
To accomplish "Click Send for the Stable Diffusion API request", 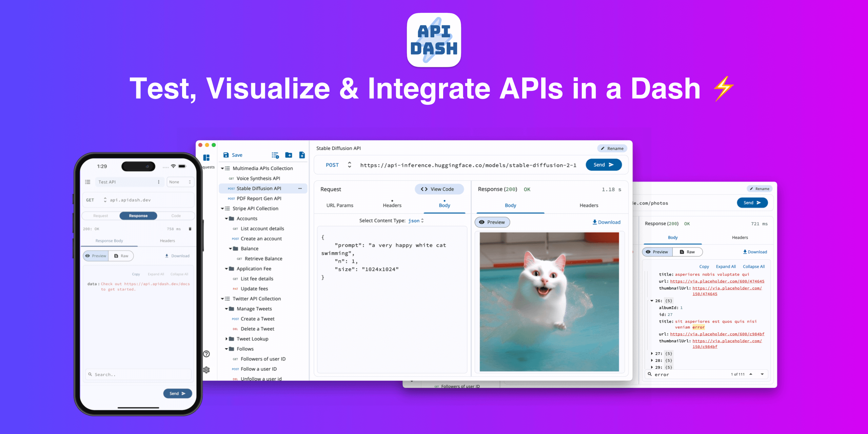I will tap(604, 164).
